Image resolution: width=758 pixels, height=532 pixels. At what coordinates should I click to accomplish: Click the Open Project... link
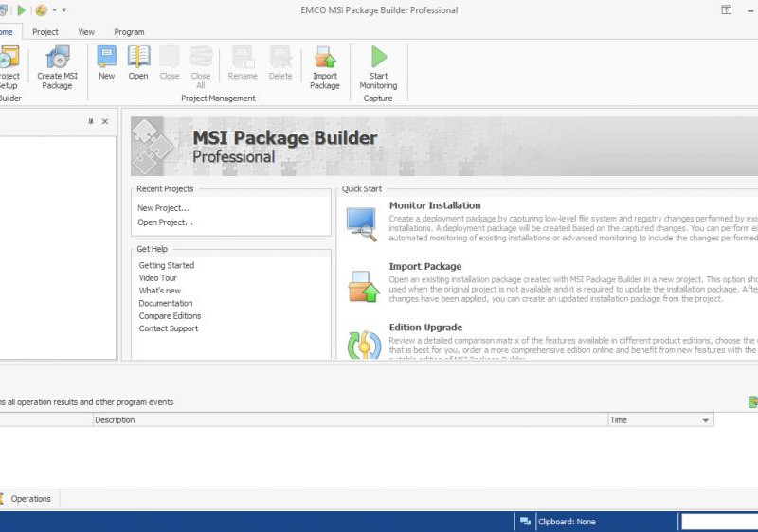click(165, 222)
